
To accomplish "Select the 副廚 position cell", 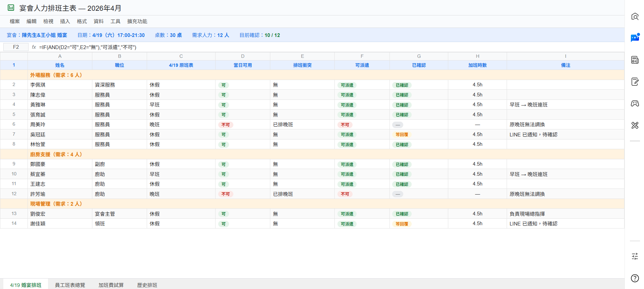I will [120, 164].
